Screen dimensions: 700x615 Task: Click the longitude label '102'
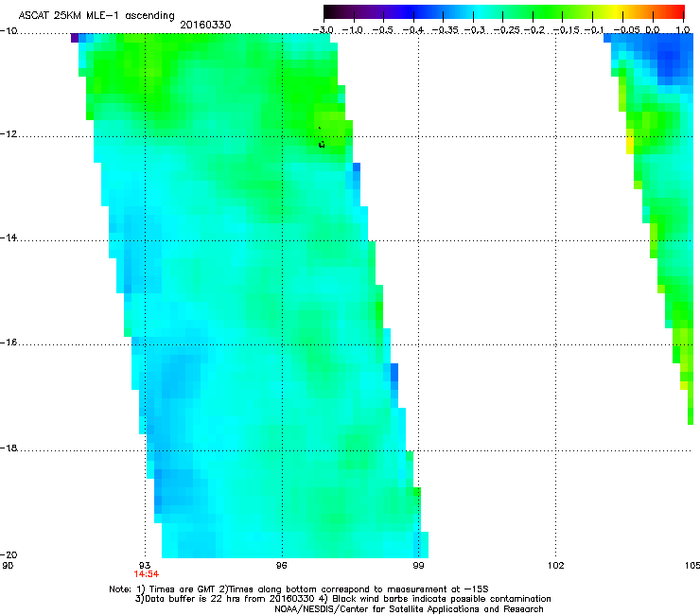point(555,566)
